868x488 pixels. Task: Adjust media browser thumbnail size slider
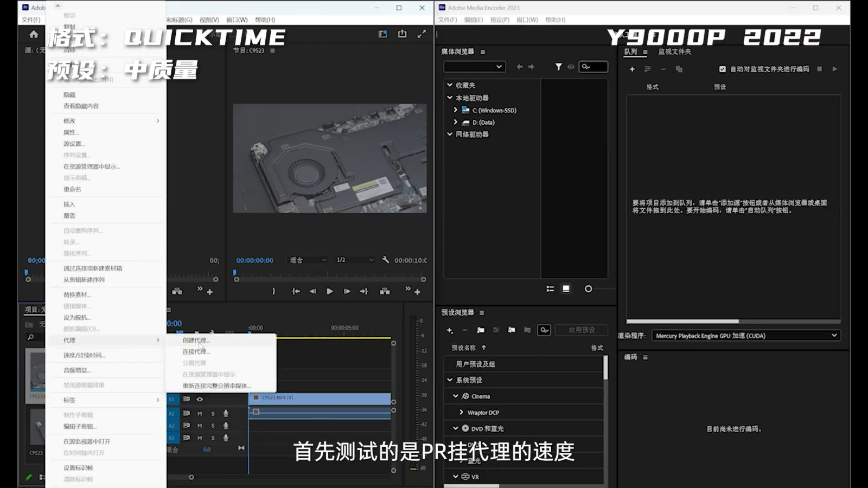(588, 289)
